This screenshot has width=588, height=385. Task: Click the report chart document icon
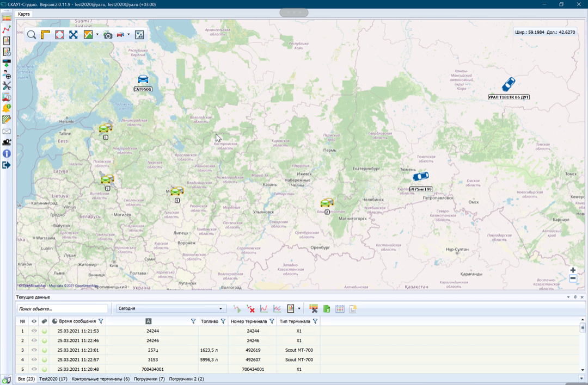(x=291, y=309)
